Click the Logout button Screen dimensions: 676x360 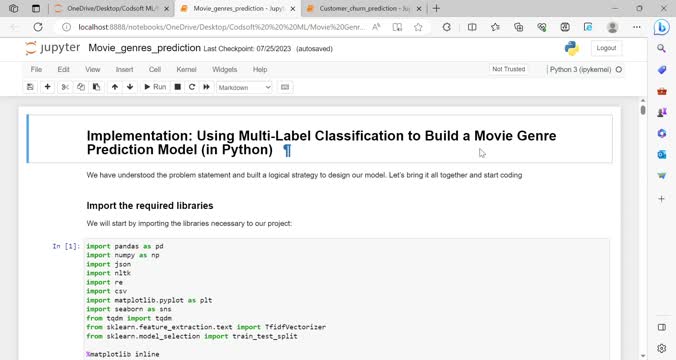coord(606,48)
